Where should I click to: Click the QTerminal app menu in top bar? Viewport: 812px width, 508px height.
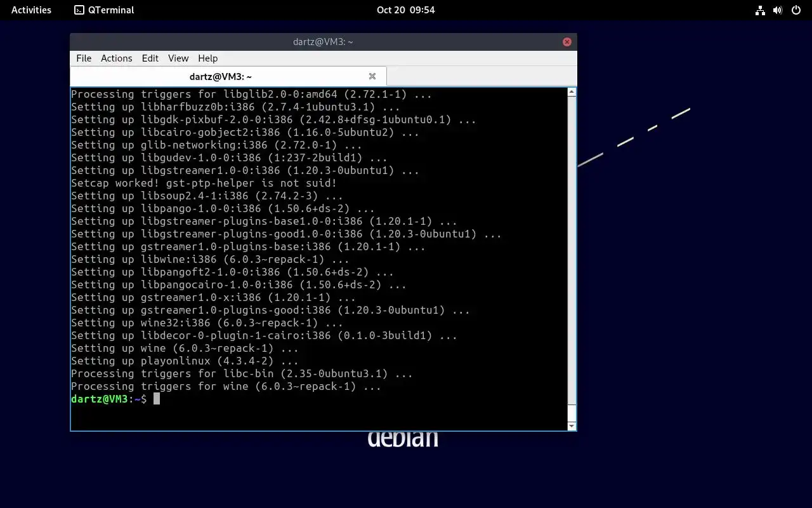104,10
